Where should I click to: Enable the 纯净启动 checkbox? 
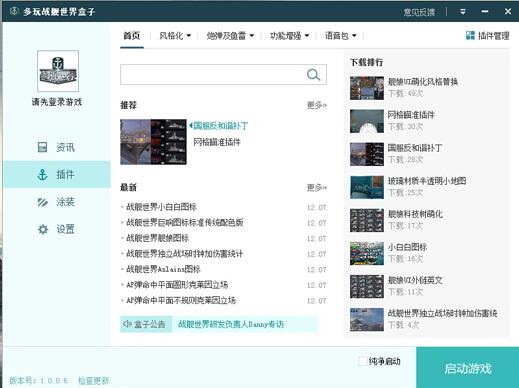pyautogui.click(x=363, y=361)
